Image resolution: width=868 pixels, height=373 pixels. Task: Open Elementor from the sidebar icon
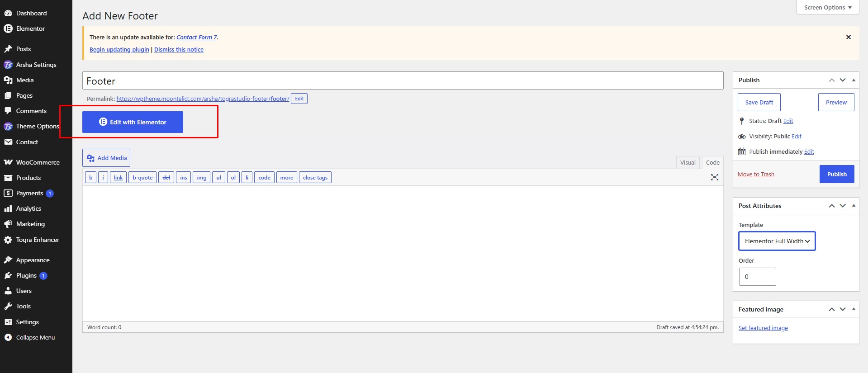pyautogui.click(x=8, y=28)
